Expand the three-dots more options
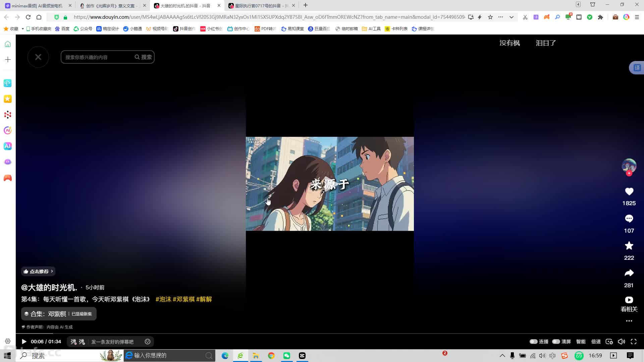Screen dimensions: 644x362 [629, 321]
